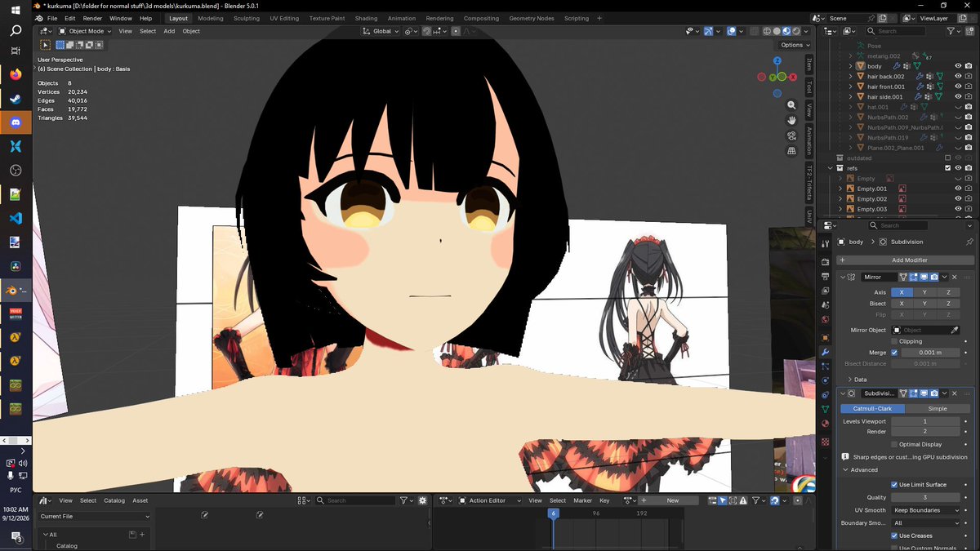This screenshot has width=980, height=551.
Task: Click the New action button
Action: pyautogui.click(x=672, y=500)
